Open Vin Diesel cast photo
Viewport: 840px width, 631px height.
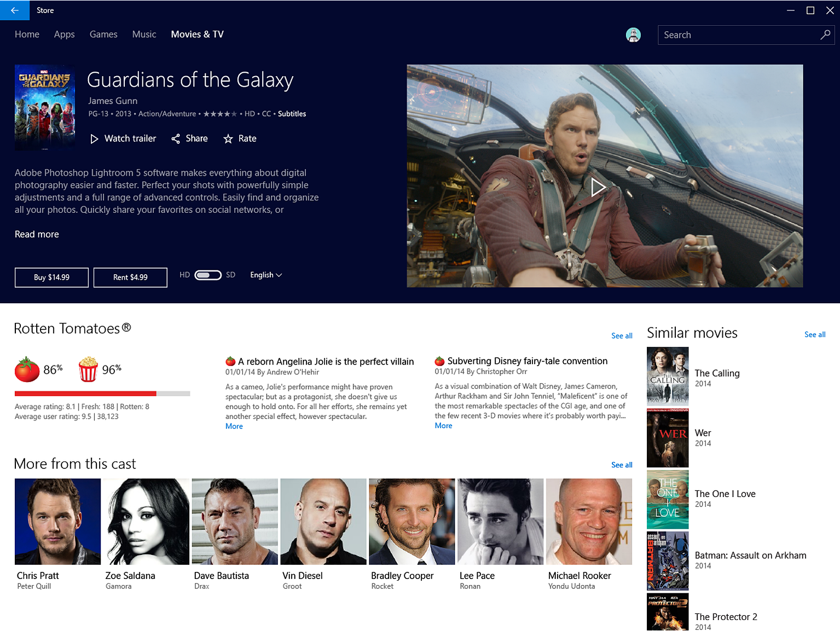(323, 522)
